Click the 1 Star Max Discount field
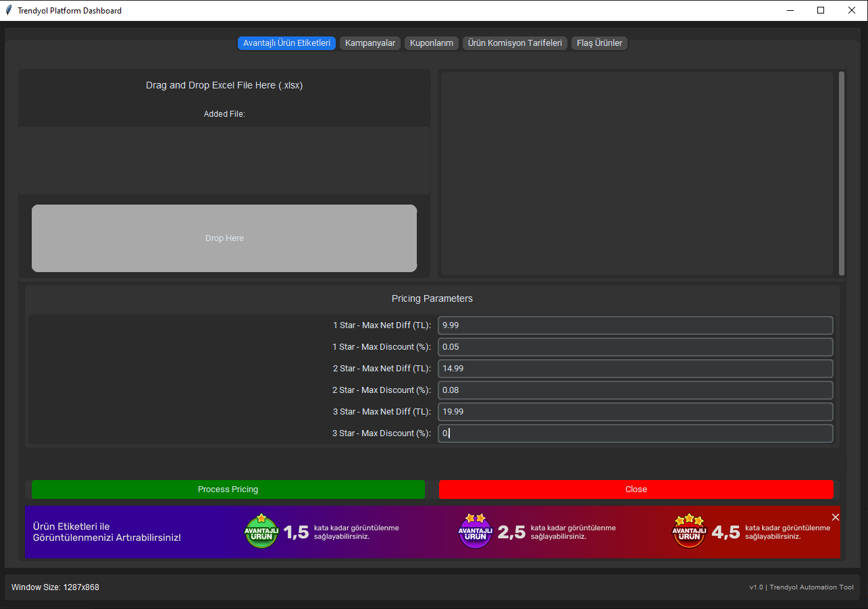Screen dimensions: 868x609 click(635, 347)
